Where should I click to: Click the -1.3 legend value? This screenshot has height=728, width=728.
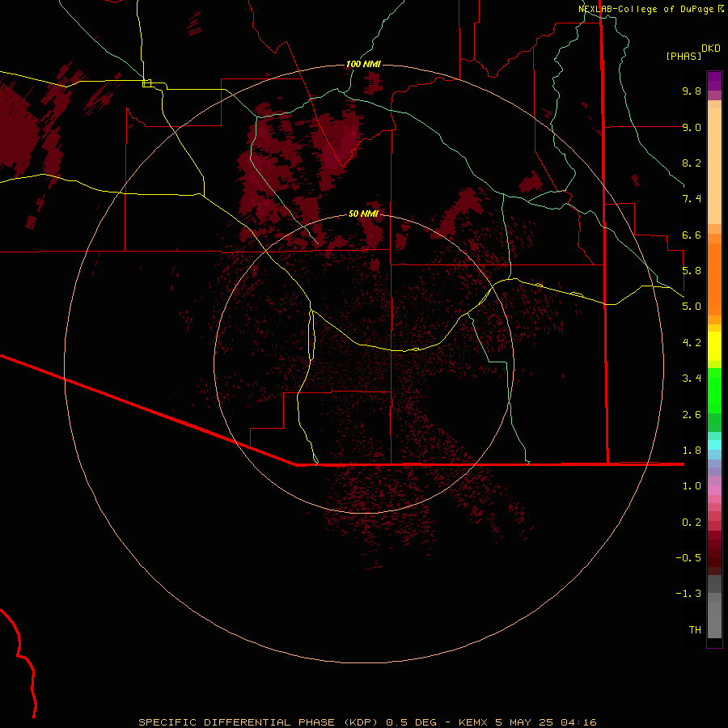point(688,594)
